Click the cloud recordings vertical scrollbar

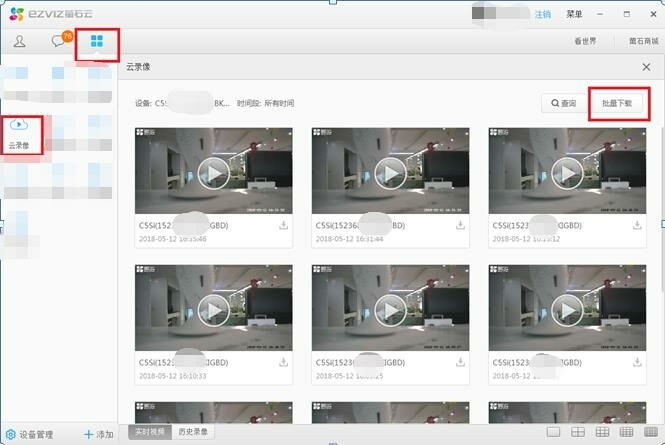662,208
